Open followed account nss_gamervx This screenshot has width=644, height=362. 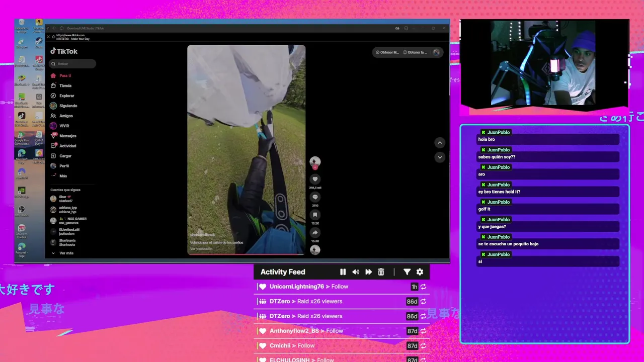pos(68,221)
